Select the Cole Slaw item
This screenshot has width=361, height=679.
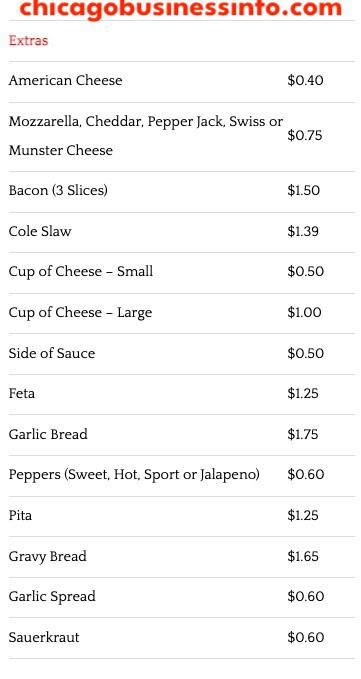[40, 231]
